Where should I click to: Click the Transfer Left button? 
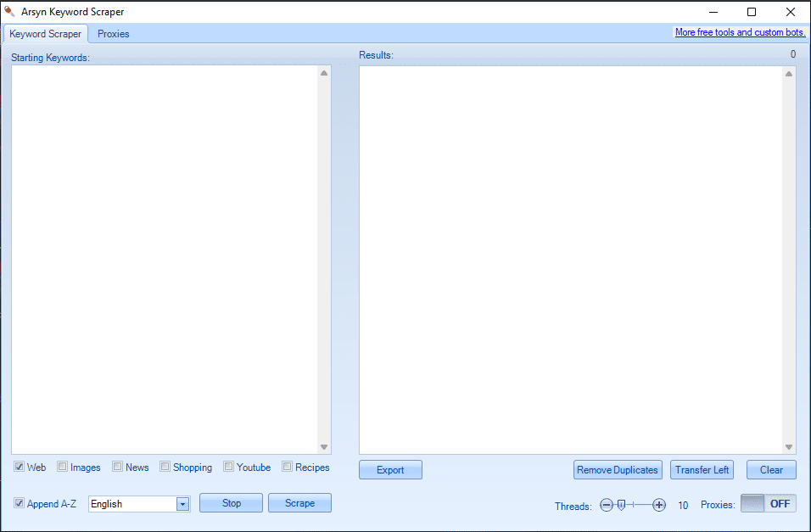pyautogui.click(x=702, y=470)
